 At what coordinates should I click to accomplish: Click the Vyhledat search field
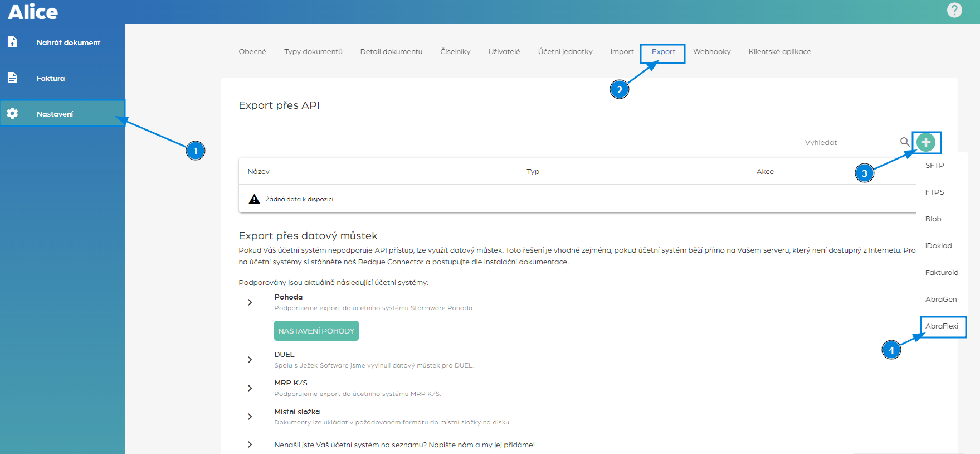click(850, 142)
